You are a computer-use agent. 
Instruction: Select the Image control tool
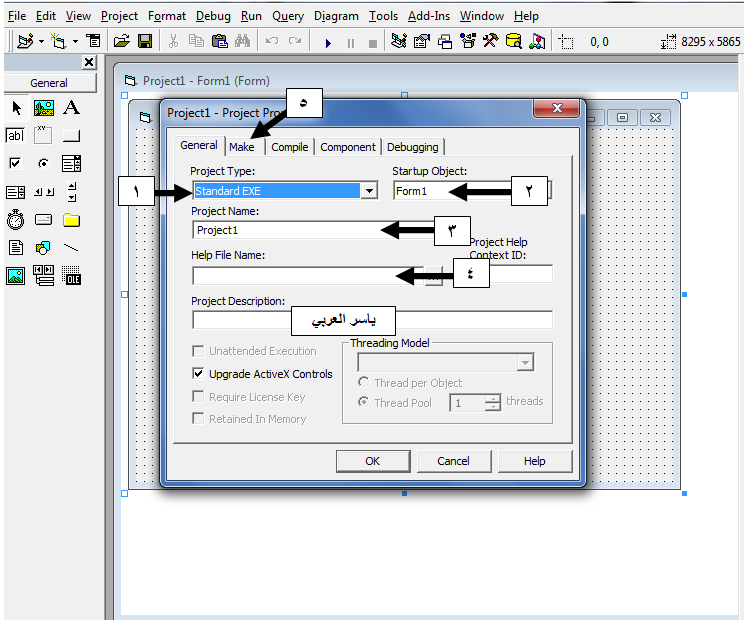(x=15, y=276)
